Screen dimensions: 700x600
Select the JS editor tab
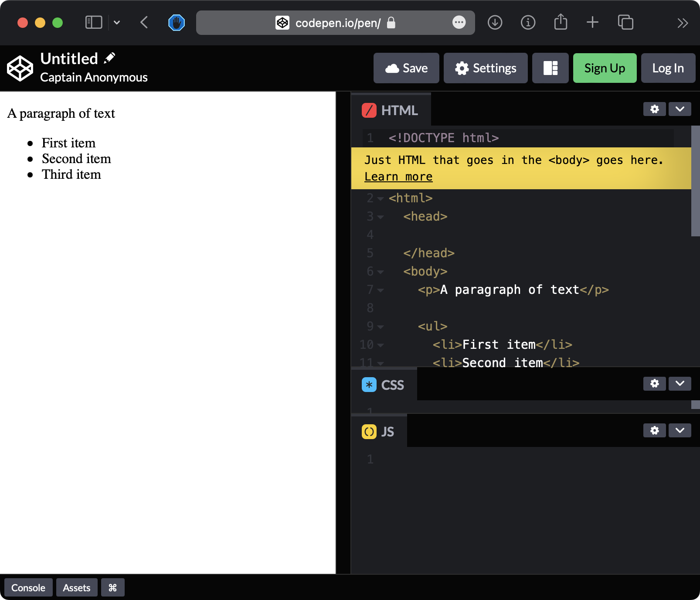(x=378, y=432)
